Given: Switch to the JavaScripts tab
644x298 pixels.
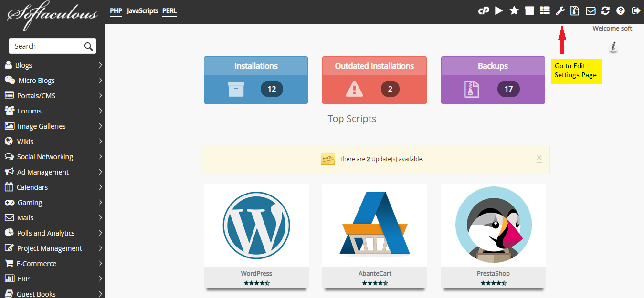Looking at the screenshot, I should pyautogui.click(x=142, y=10).
